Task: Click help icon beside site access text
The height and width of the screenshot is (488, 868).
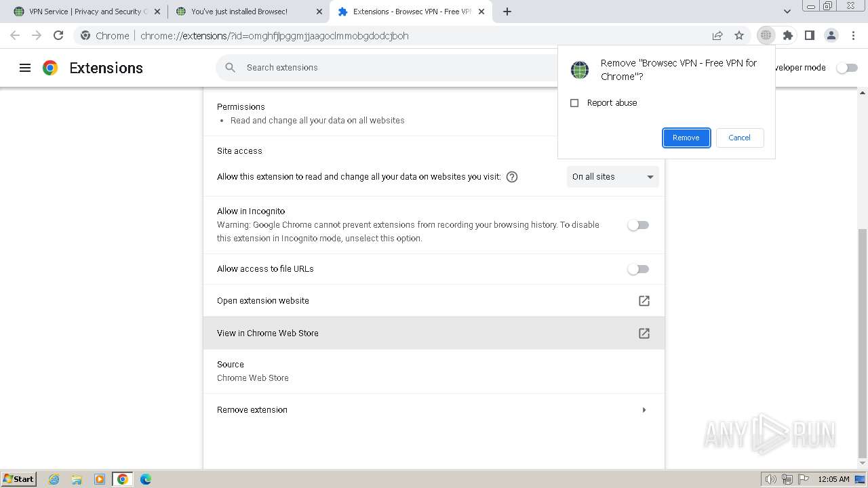Action: pos(512,177)
